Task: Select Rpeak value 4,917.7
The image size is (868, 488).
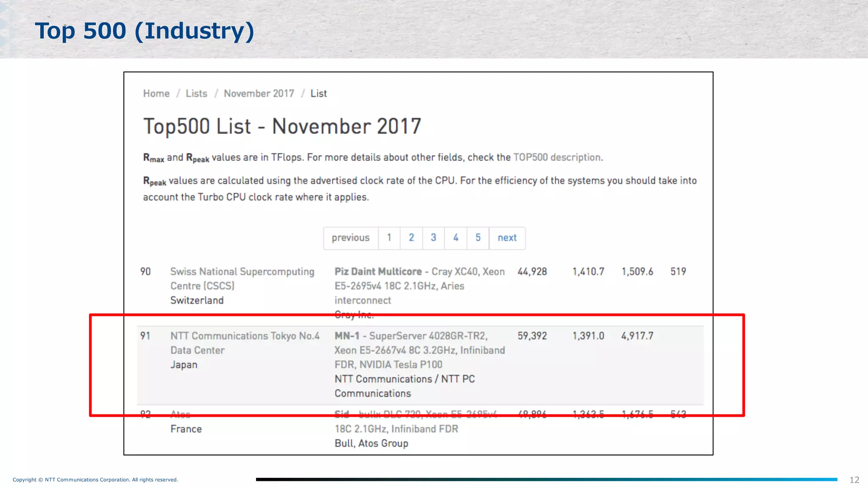Action: click(x=637, y=336)
